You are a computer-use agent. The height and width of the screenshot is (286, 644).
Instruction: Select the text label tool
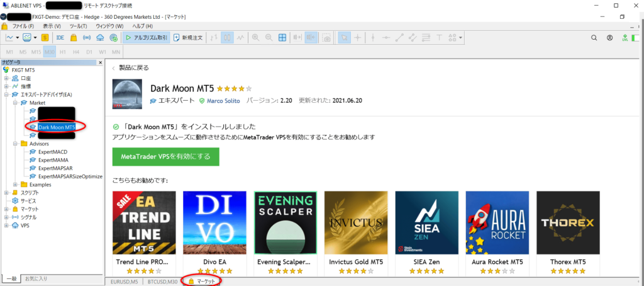pyautogui.click(x=439, y=37)
